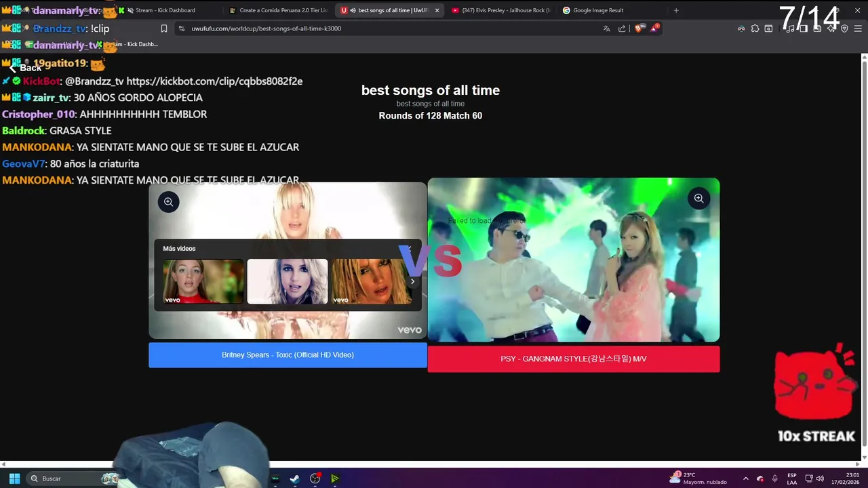Open the ESP LAA language switcher

(x=792, y=479)
